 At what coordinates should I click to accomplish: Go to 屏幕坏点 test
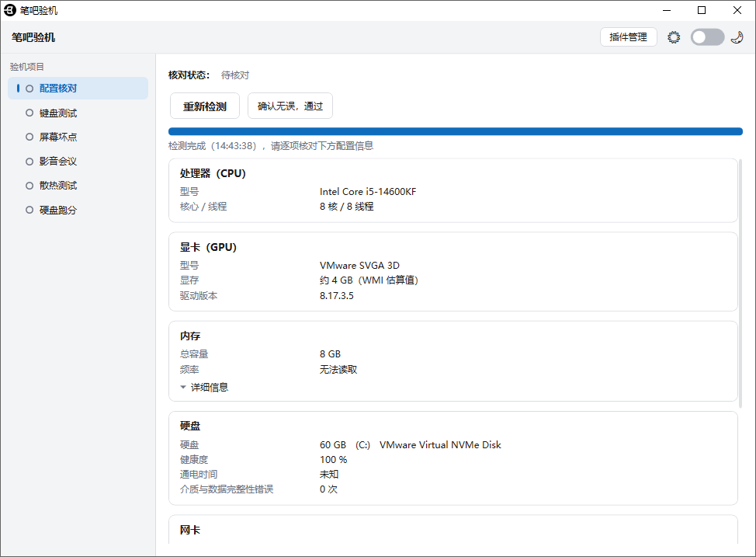click(x=78, y=137)
